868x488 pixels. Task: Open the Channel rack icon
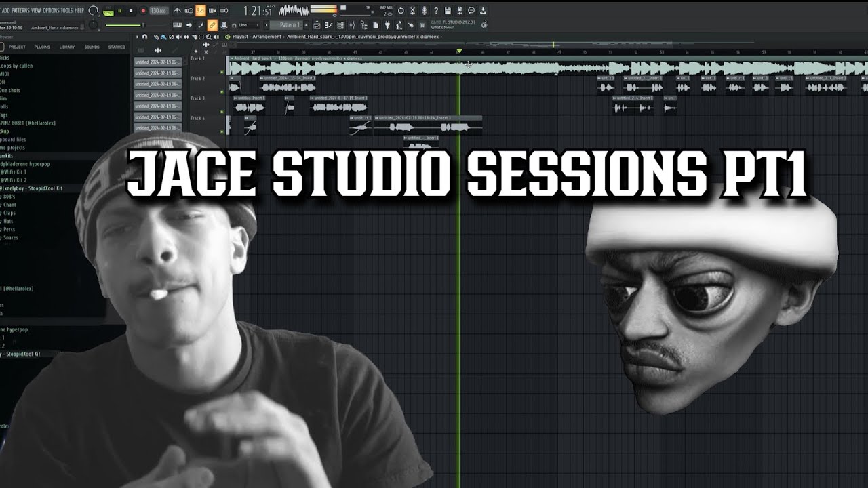340,25
